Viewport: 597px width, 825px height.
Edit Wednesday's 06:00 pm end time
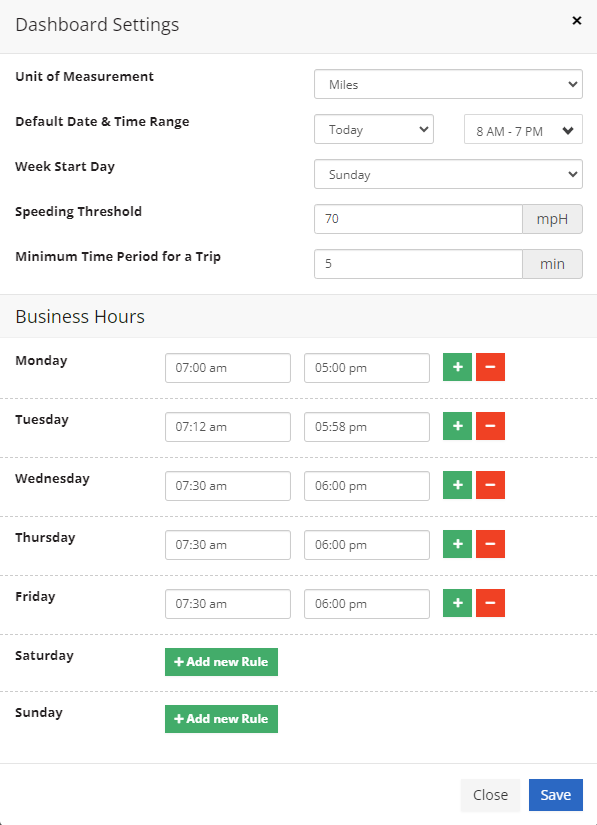(x=367, y=486)
